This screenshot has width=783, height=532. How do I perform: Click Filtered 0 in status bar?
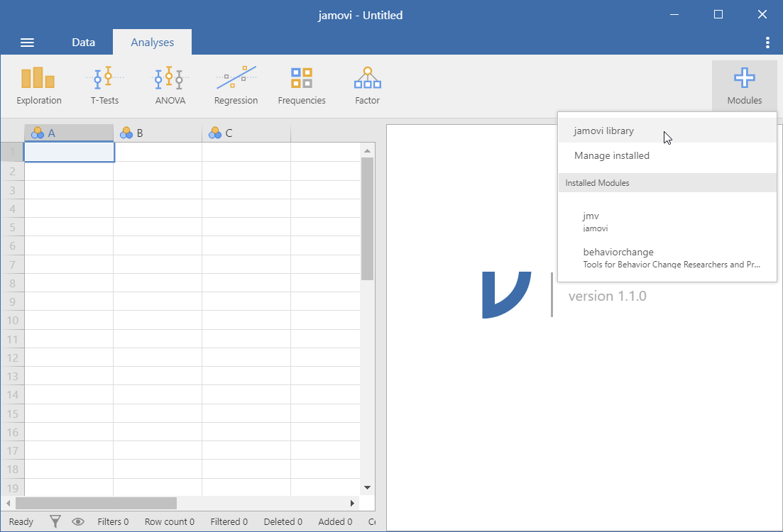229,521
